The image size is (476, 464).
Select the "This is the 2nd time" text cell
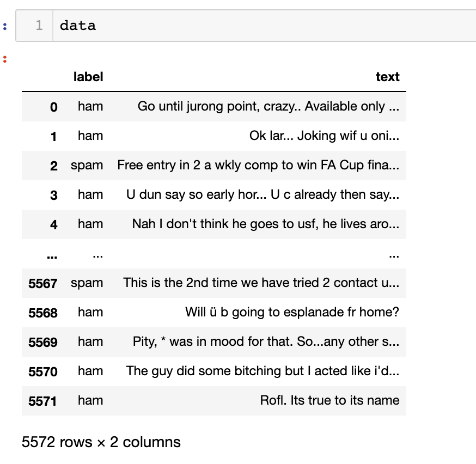coord(261,283)
